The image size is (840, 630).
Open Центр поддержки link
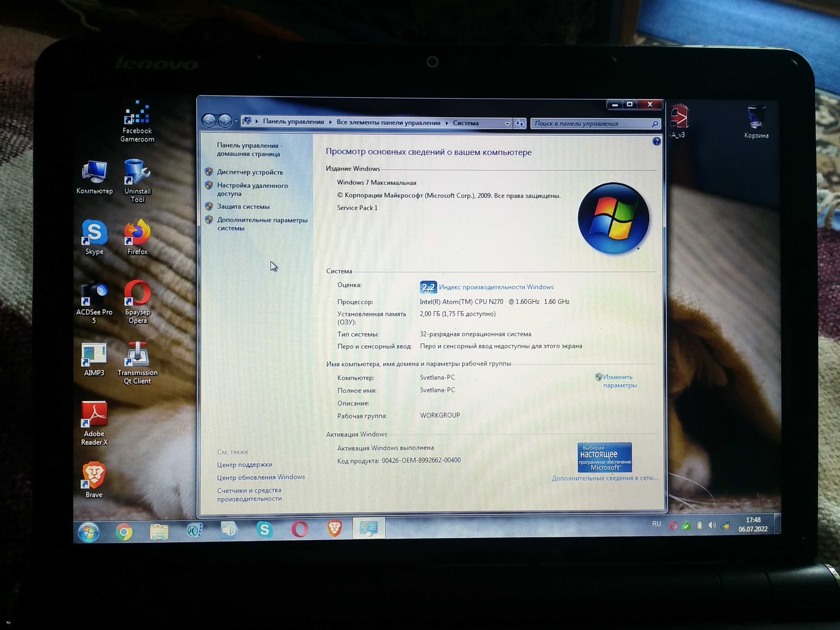coord(245,464)
